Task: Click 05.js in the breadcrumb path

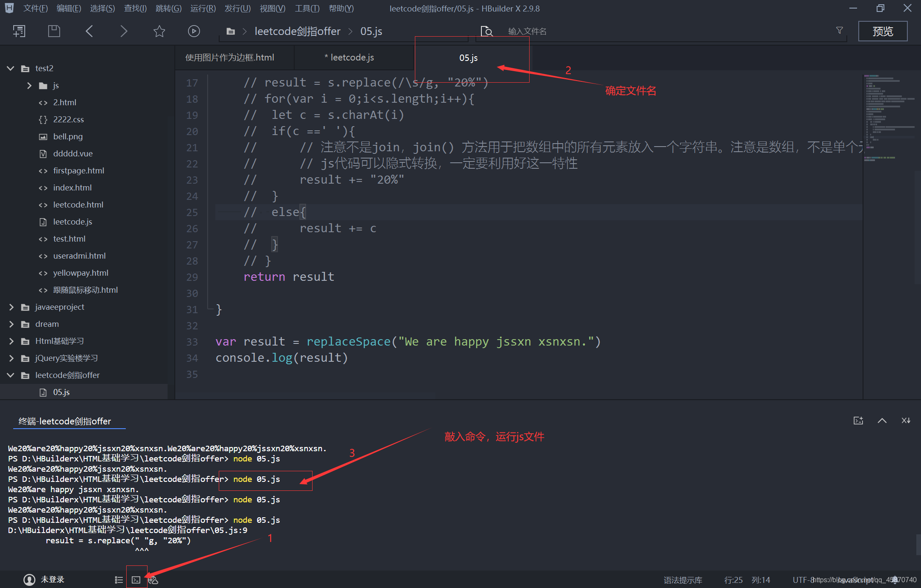Action: [x=371, y=31]
